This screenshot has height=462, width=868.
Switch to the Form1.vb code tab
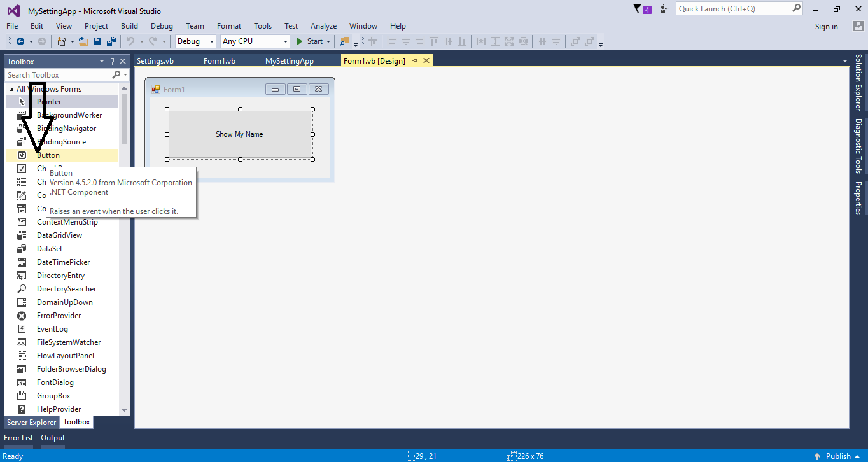[x=220, y=61]
